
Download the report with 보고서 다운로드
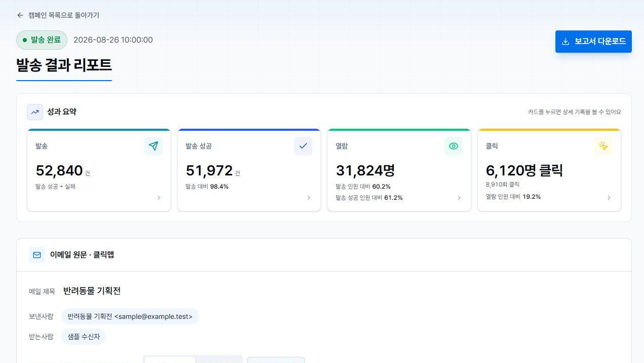(x=593, y=42)
